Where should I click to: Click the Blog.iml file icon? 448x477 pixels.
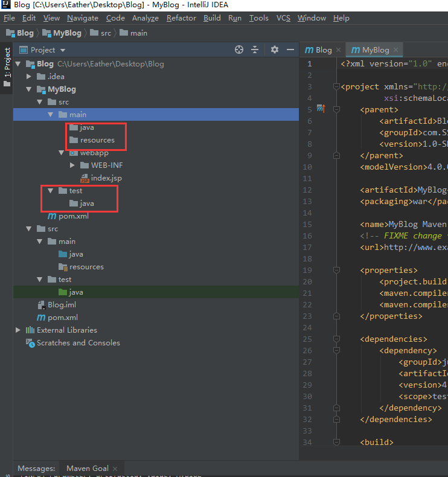[x=41, y=305]
